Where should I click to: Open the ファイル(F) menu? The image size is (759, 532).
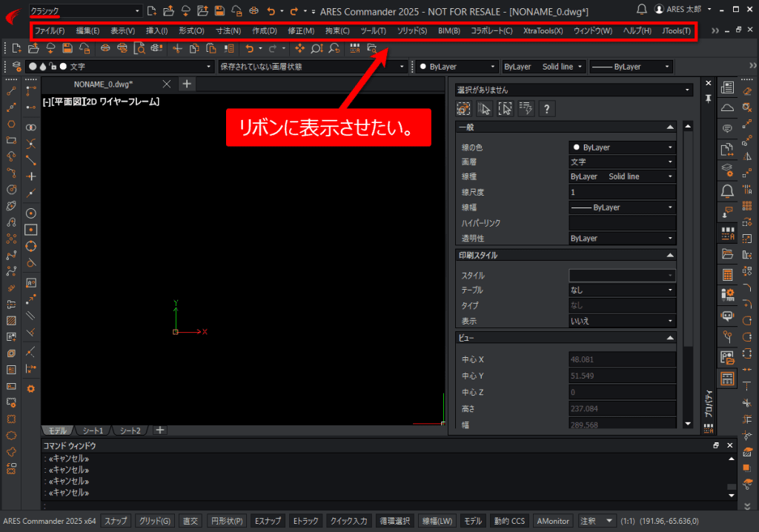[x=50, y=31]
